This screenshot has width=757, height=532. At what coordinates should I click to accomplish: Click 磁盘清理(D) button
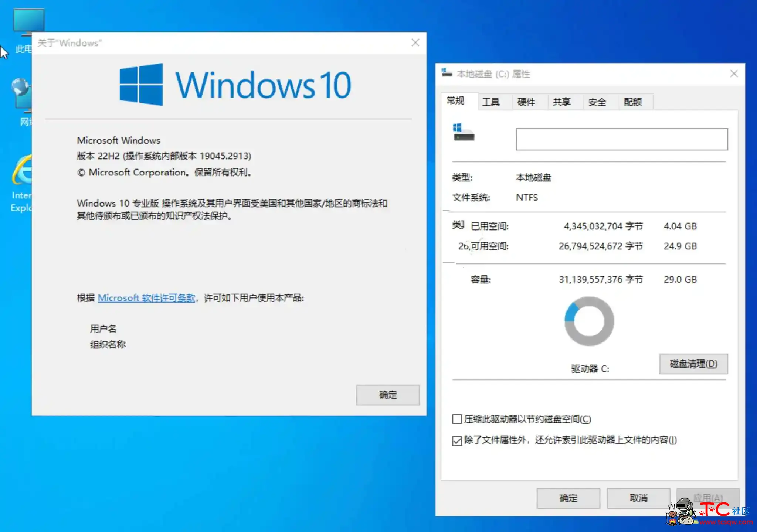coord(693,364)
